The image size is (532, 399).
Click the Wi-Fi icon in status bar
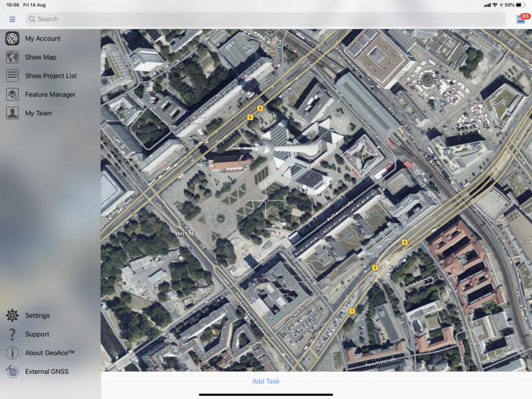[495, 5]
